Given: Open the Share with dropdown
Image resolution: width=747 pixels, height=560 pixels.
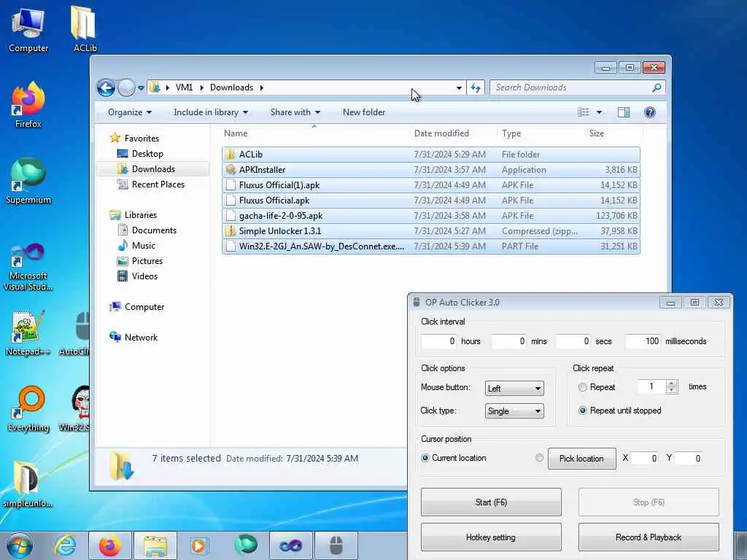Looking at the screenshot, I should [295, 112].
